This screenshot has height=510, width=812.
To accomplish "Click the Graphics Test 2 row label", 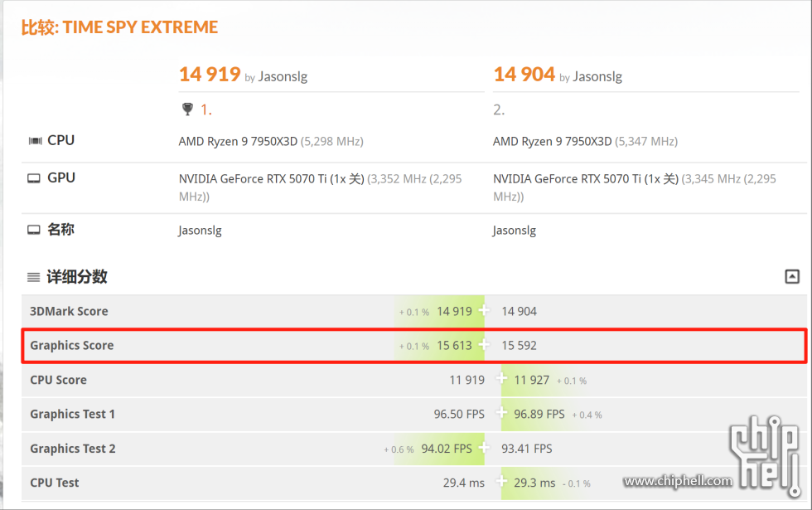I will (73, 449).
